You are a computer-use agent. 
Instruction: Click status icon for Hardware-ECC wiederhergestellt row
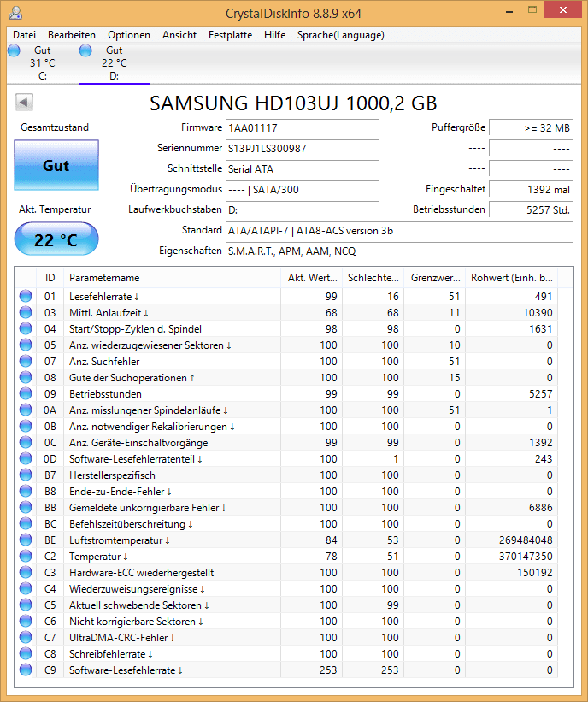pyautogui.click(x=26, y=573)
